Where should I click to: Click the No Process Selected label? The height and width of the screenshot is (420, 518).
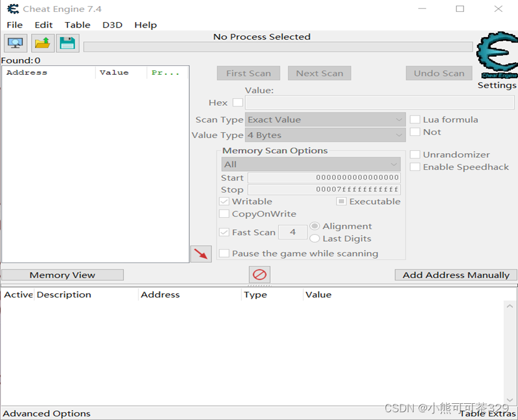click(262, 36)
